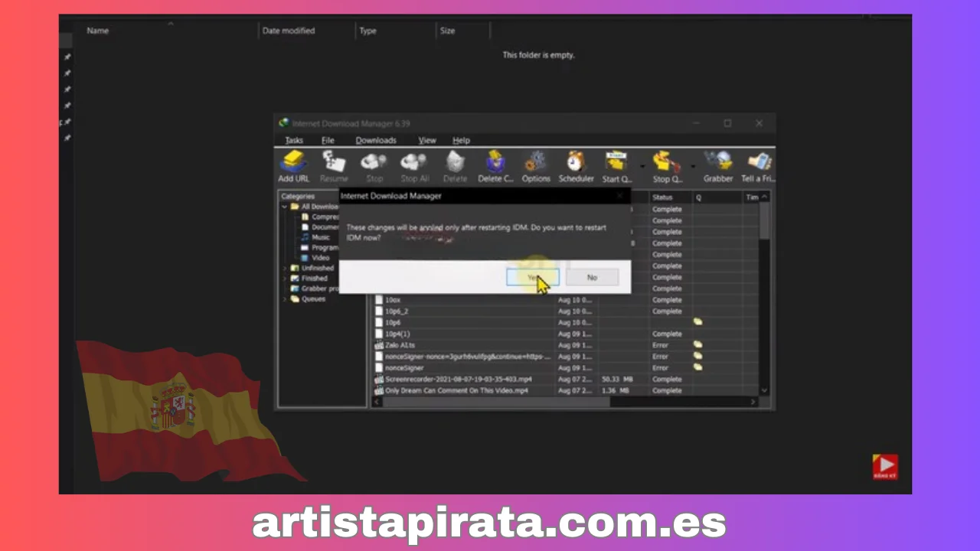Expand the Unfinished category node

point(285,268)
